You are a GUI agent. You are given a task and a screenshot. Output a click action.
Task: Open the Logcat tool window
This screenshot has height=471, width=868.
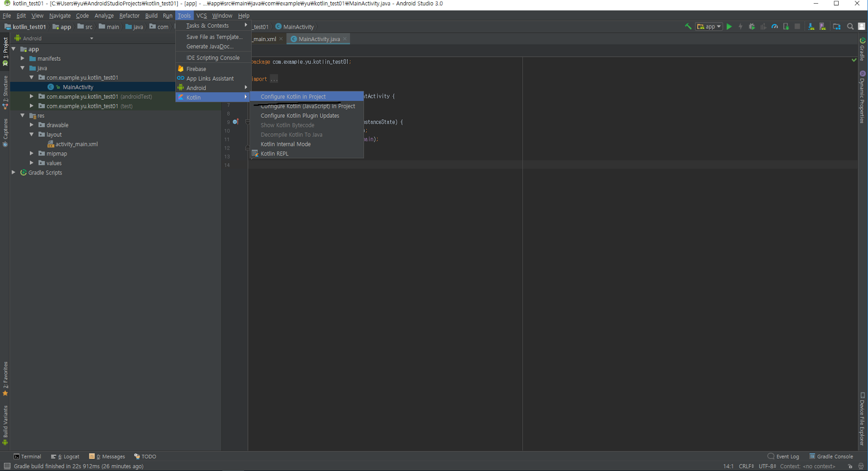(x=65, y=456)
